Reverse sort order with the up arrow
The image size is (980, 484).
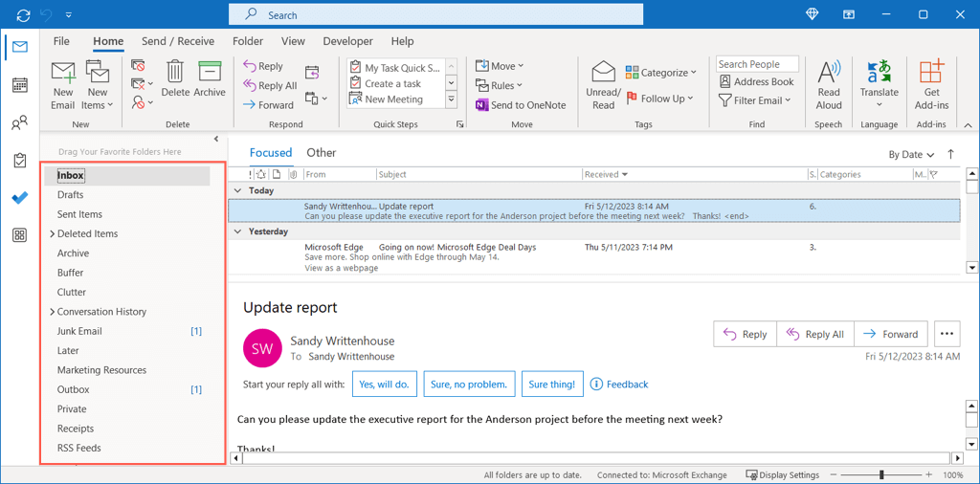pyautogui.click(x=951, y=154)
